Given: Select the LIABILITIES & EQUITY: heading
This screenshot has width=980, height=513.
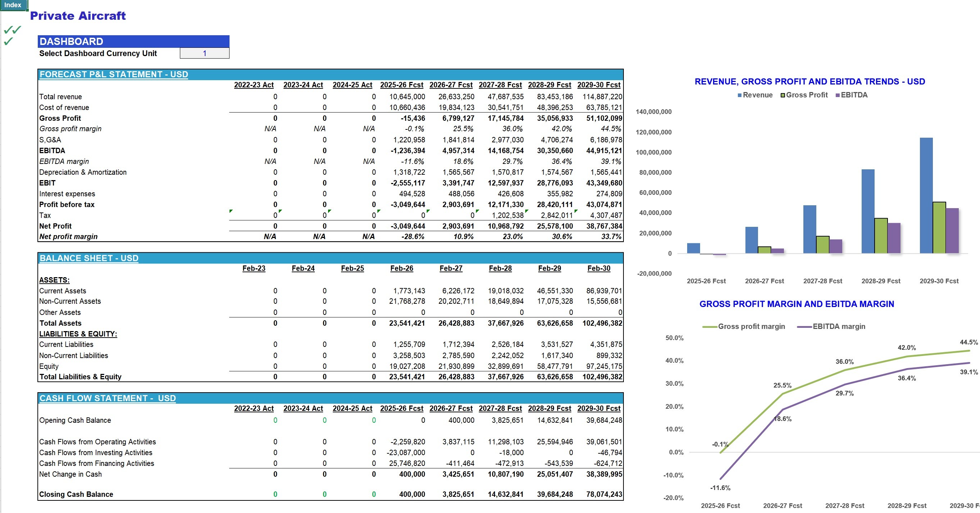Looking at the screenshot, I should 78,334.
